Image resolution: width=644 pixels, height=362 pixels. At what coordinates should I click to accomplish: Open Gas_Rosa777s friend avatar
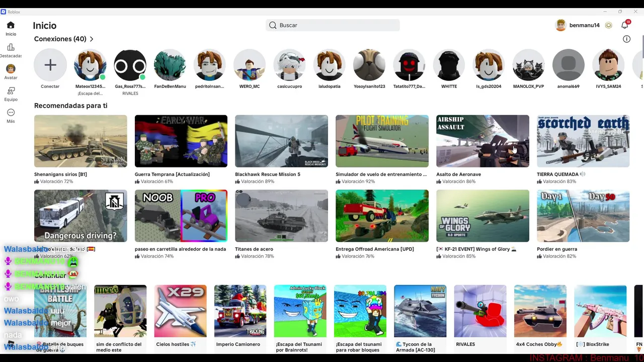pyautogui.click(x=130, y=65)
